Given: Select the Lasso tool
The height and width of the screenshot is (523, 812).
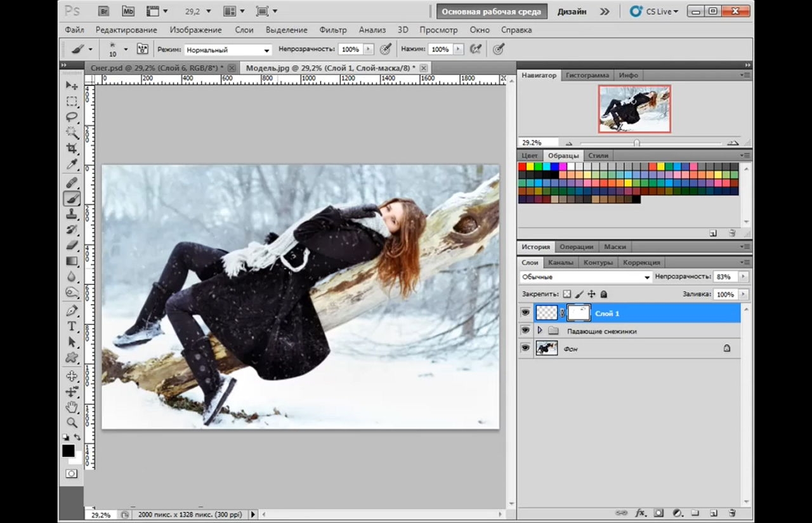Looking at the screenshot, I should point(72,117).
